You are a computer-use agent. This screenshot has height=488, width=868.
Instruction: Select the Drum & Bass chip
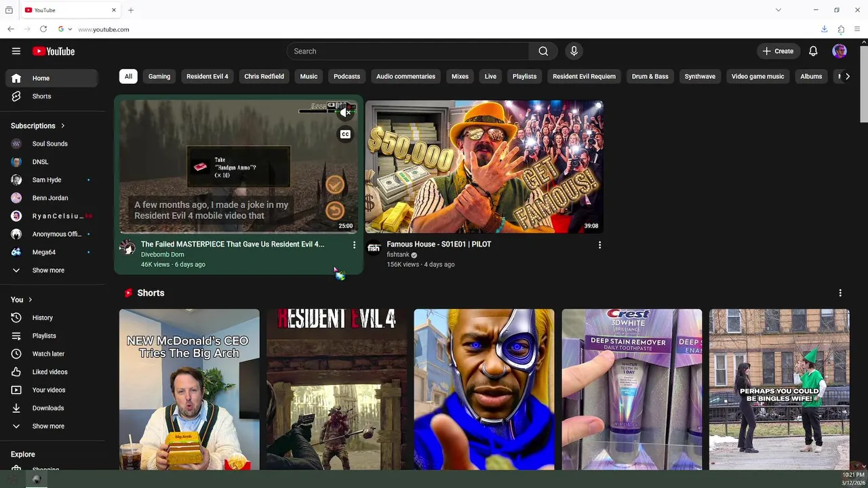tap(650, 77)
